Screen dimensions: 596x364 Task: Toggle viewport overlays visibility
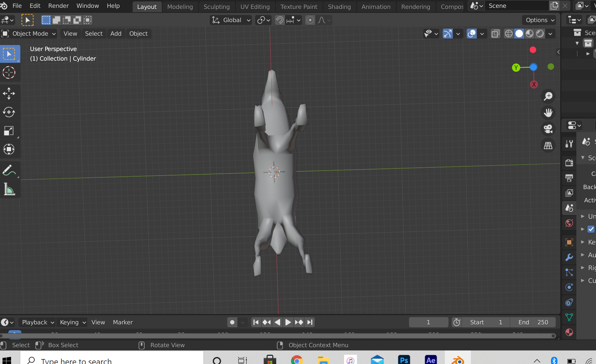pyautogui.click(x=472, y=34)
